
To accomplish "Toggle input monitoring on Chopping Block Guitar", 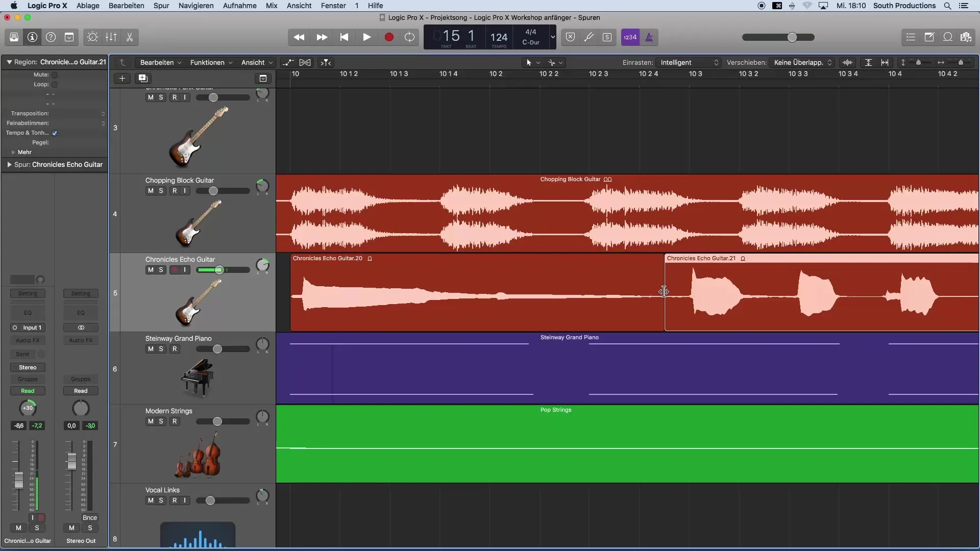I will (185, 191).
